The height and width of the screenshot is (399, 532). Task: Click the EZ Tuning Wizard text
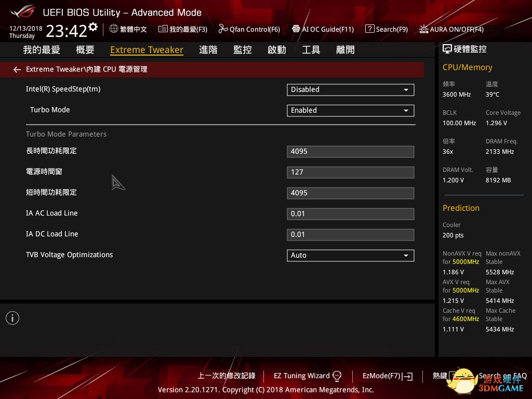[x=302, y=376]
